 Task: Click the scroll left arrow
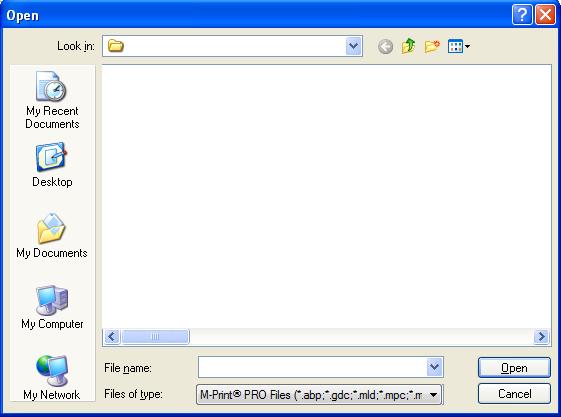coord(112,337)
